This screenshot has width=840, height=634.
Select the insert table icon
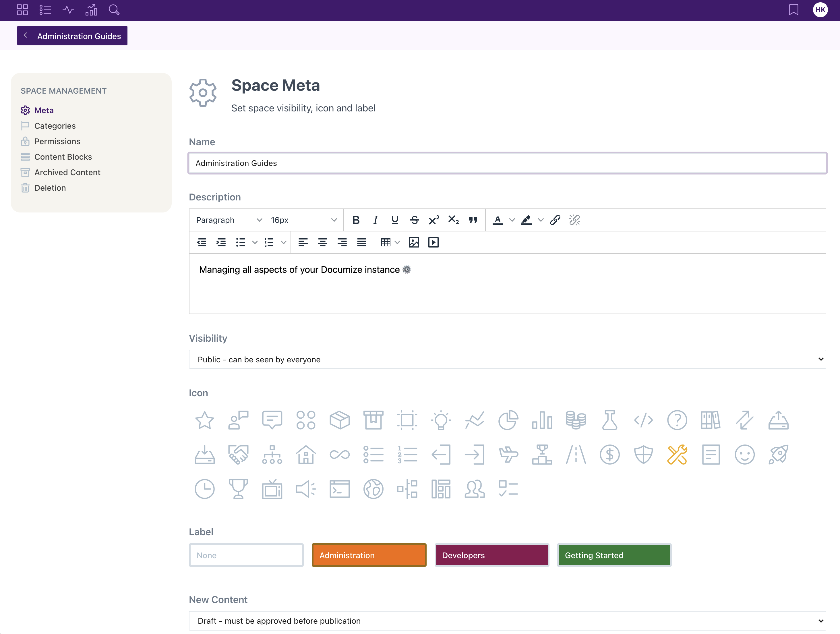coord(386,242)
